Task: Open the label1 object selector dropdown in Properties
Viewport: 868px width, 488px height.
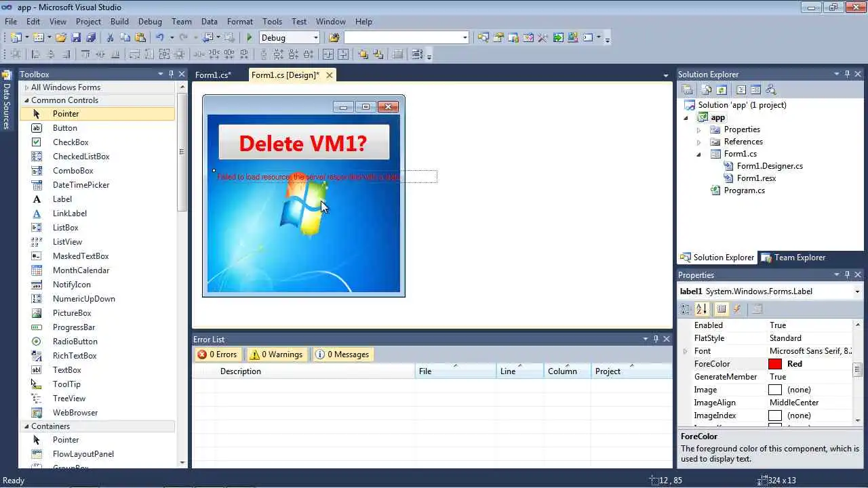Action: click(857, 291)
